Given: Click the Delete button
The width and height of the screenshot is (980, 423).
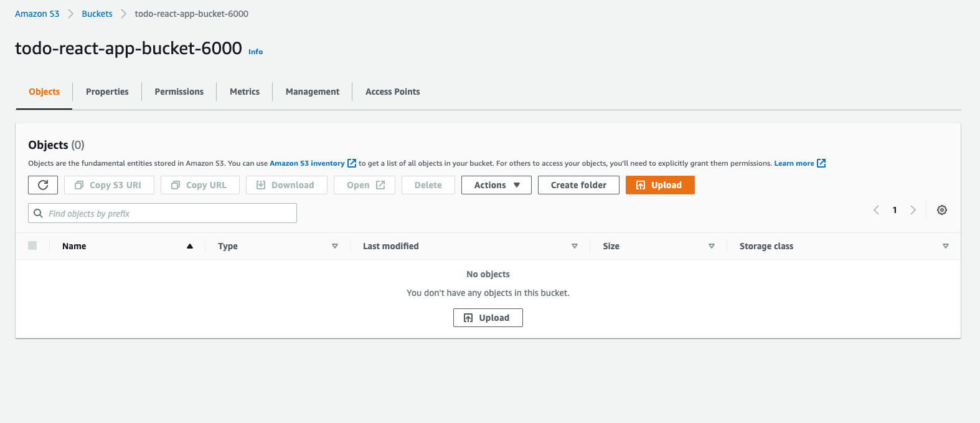Looking at the screenshot, I should pyautogui.click(x=428, y=185).
